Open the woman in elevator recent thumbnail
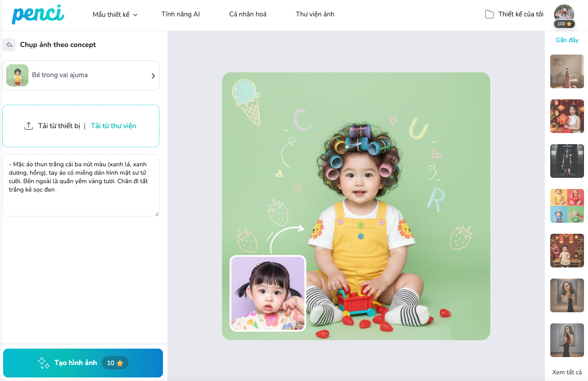588x381 pixels. 567,161
